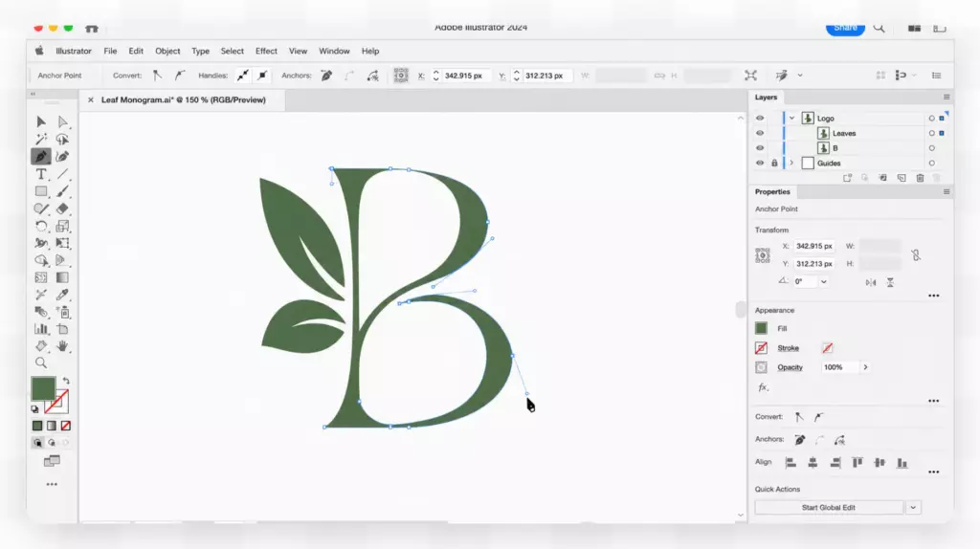Convert anchor point to corner in Control bar
The height and width of the screenshot is (549, 980).
(158, 76)
